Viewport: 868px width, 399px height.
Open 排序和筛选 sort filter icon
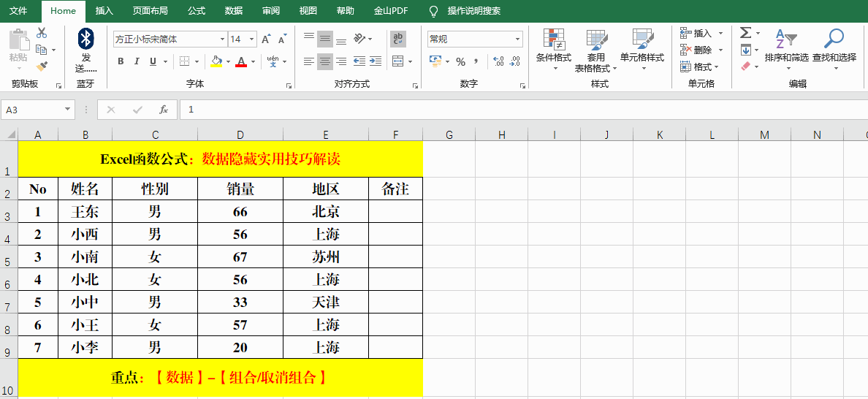pos(787,39)
